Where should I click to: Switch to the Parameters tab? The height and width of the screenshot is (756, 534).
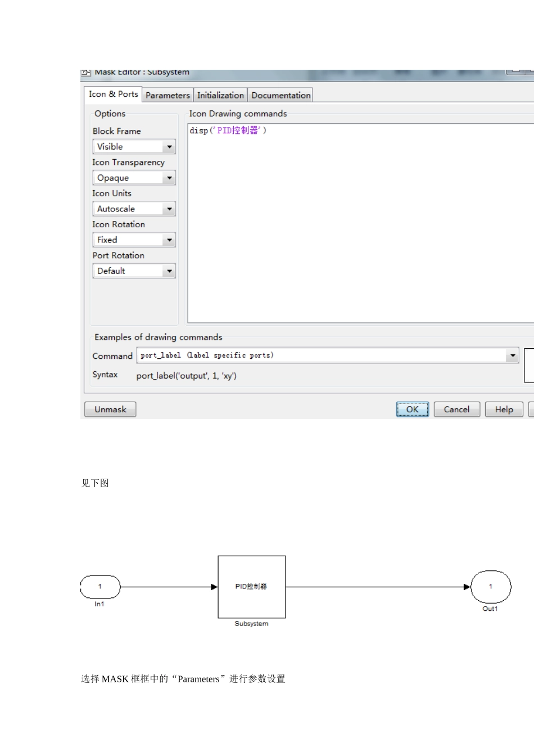(x=168, y=95)
